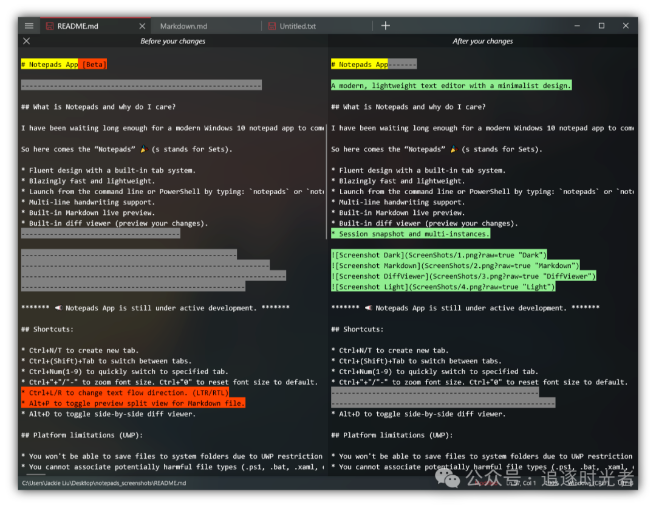Click 'You won't be able to save files' in after pane

click(482, 456)
